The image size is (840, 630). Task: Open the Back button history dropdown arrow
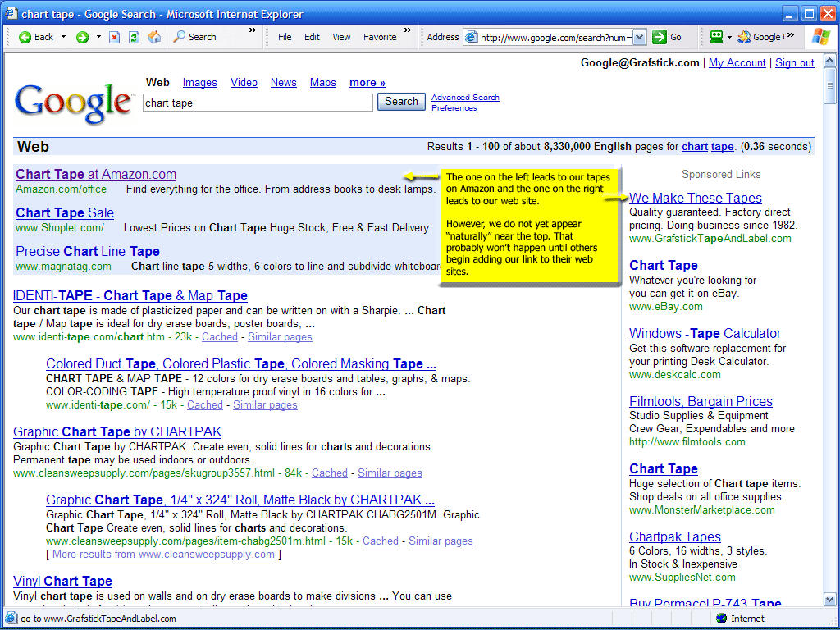point(64,37)
